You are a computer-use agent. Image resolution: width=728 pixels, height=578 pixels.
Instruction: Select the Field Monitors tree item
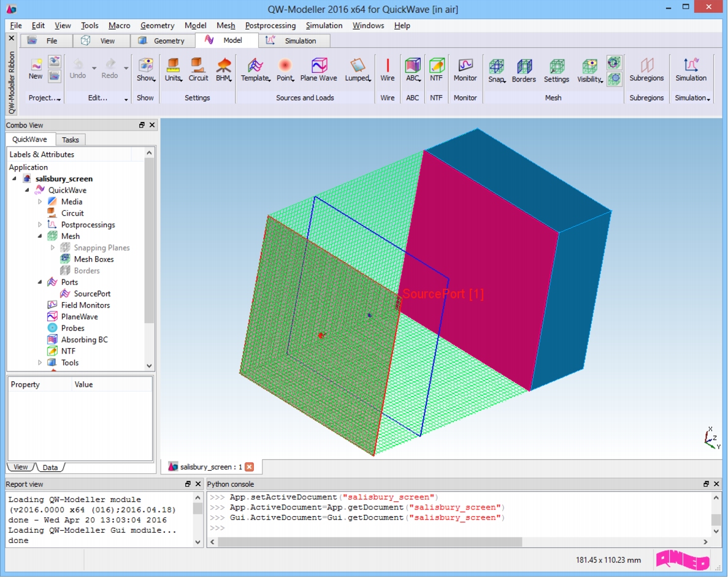pos(85,305)
